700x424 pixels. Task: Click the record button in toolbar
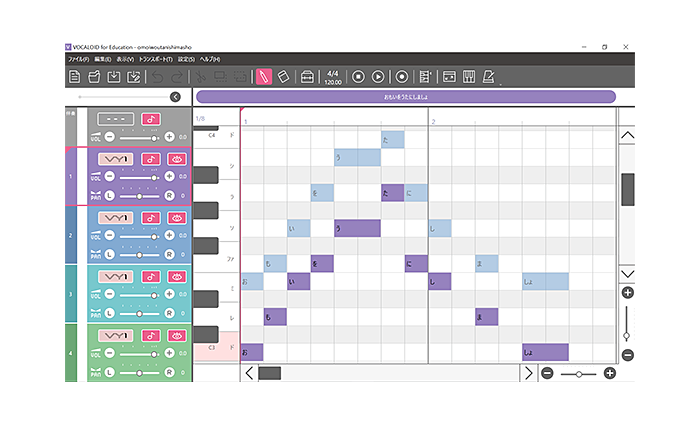point(401,77)
